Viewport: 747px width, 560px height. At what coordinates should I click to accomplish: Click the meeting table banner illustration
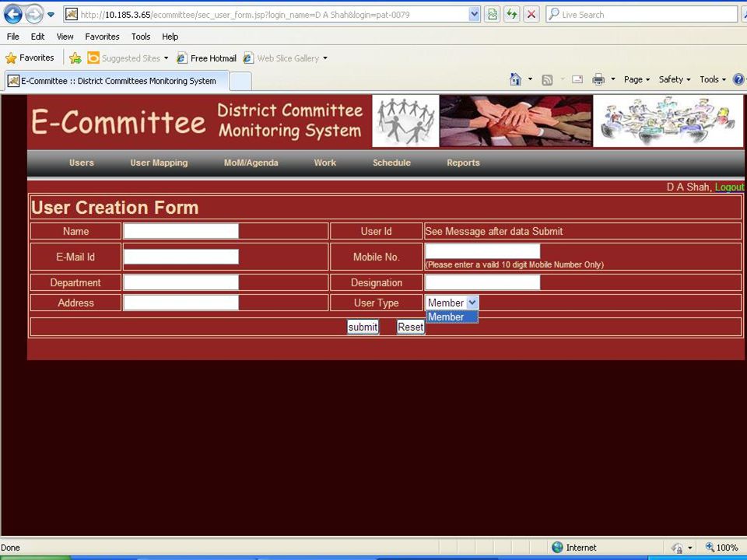668,121
